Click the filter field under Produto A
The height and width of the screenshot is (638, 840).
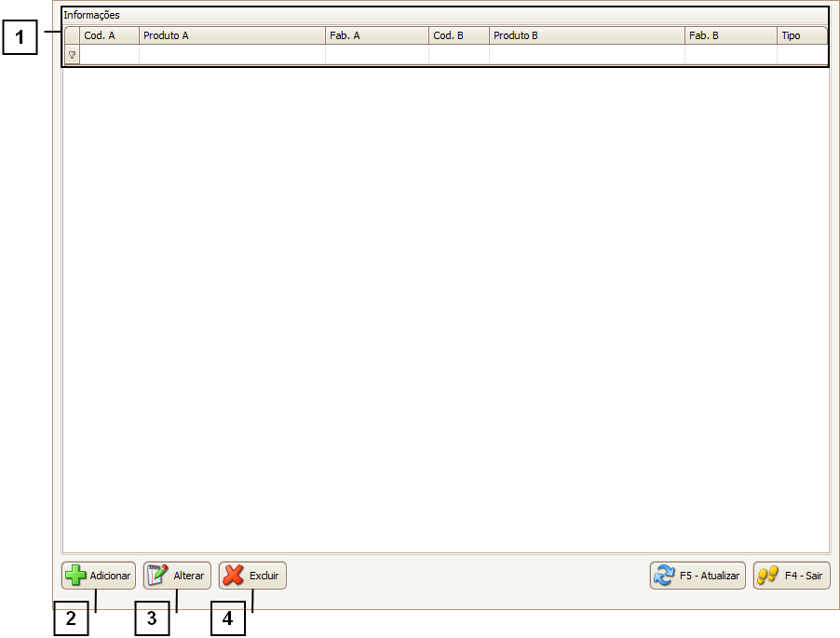pyautogui.click(x=232, y=55)
